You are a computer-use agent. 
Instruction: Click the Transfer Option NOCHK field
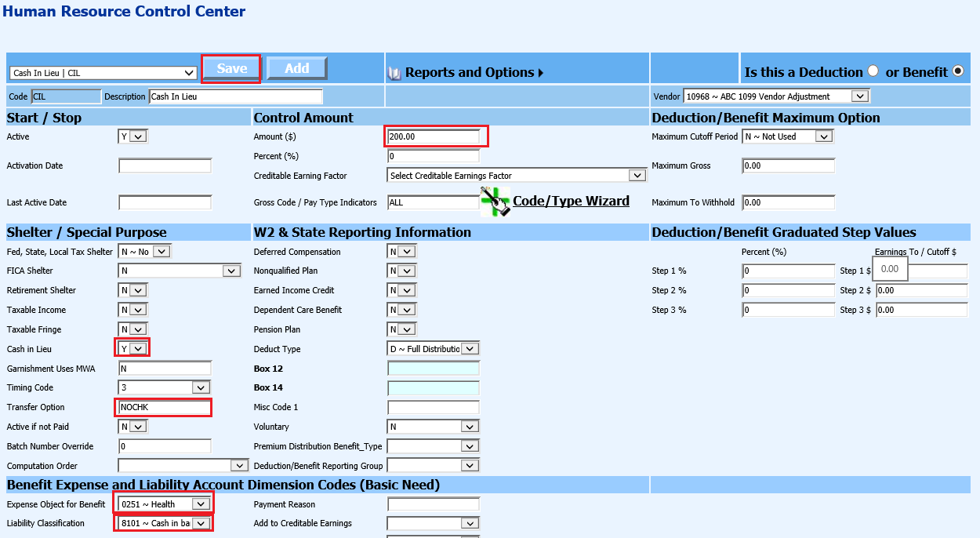pyautogui.click(x=165, y=407)
